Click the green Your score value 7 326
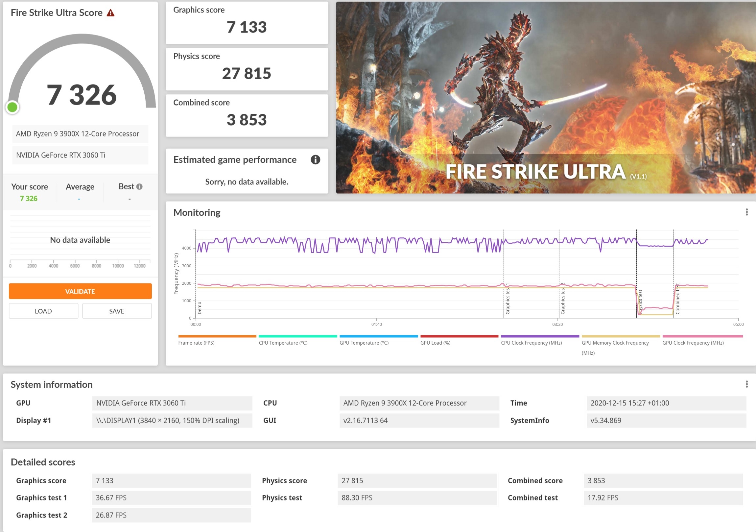 pyautogui.click(x=29, y=198)
